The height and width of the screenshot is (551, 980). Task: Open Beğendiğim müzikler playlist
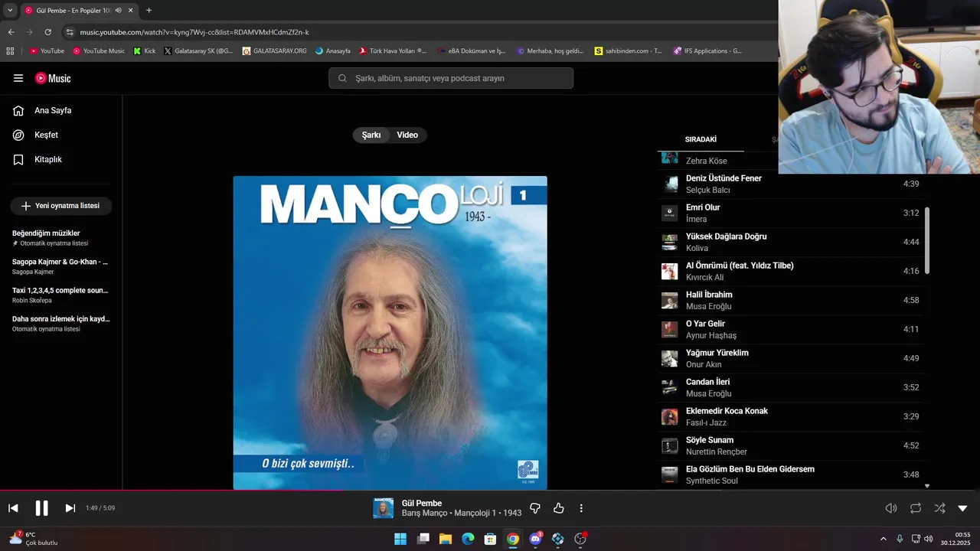pyautogui.click(x=61, y=237)
